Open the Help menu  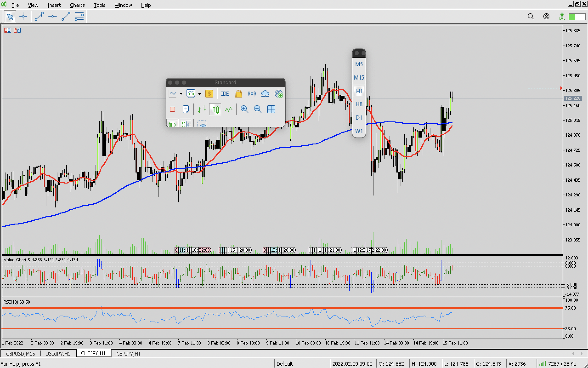point(146,5)
